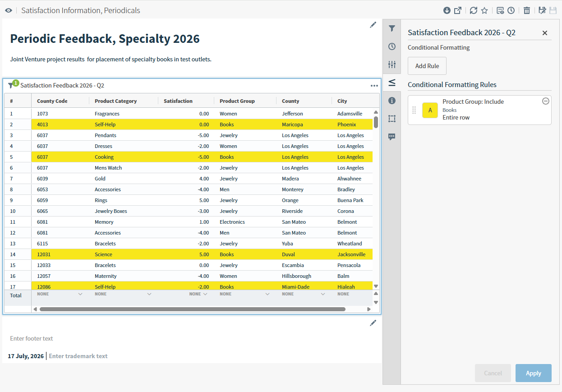Screen dimensions: 562x392
Task: Click the Product Group Include rule entry
Action: point(479,110)
